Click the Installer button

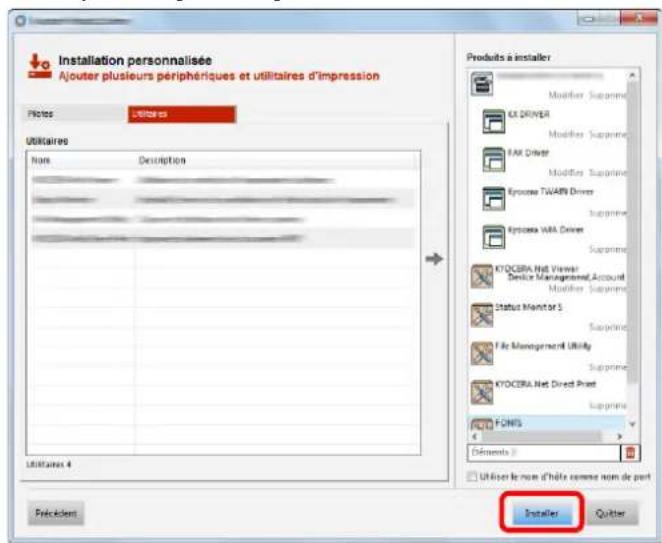[x=541, y=513]
